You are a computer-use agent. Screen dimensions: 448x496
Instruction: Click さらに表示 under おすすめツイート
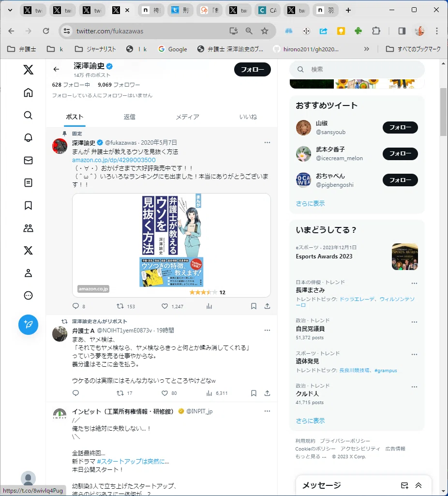coord(310,203)
